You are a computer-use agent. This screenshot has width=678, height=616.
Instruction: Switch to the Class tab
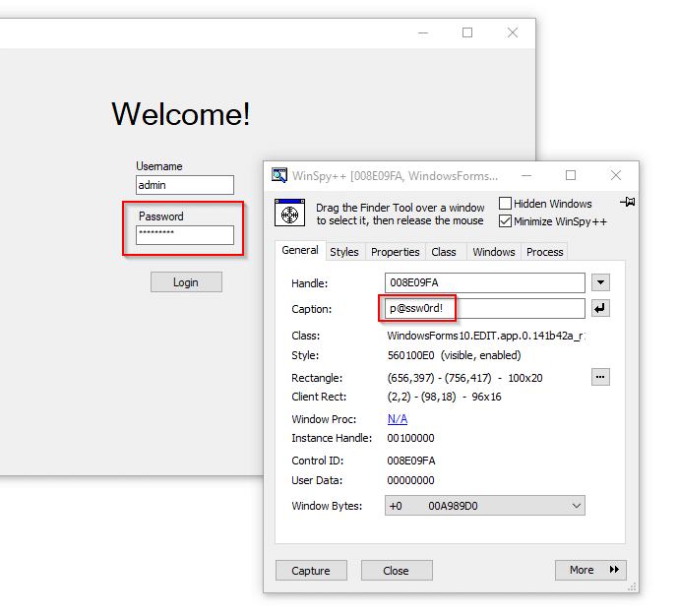[x=444, y=252]
